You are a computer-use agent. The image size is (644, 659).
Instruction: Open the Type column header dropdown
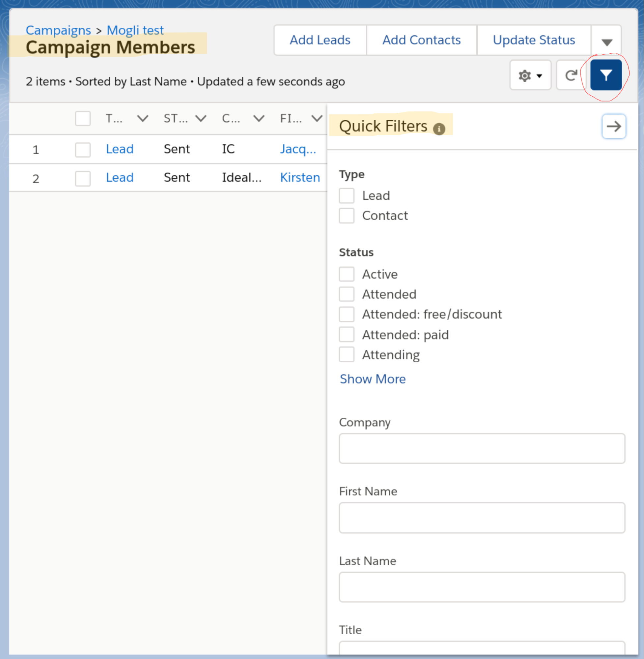coord(142,118)
